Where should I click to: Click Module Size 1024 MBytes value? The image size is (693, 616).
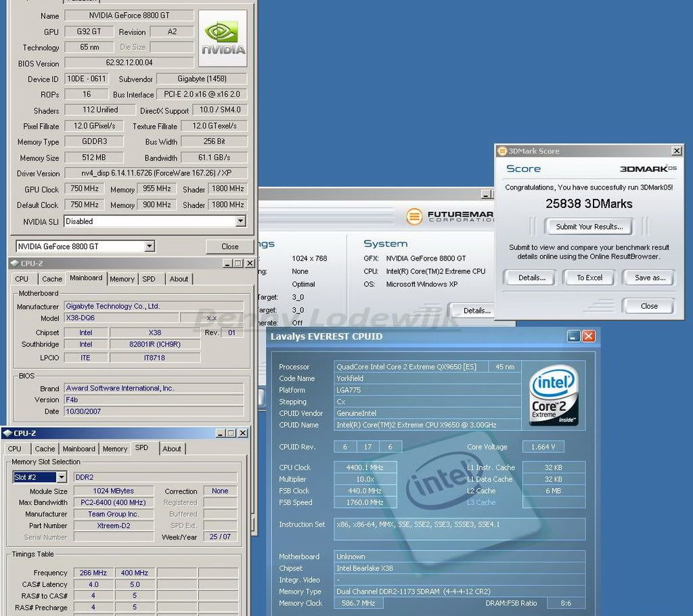[x=114, y=491]
